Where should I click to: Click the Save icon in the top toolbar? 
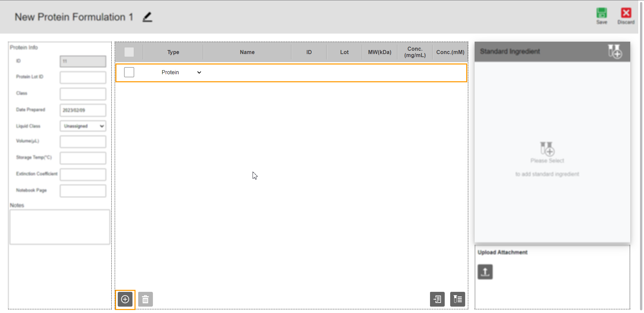pyautogui.click(x=601, y=13)
